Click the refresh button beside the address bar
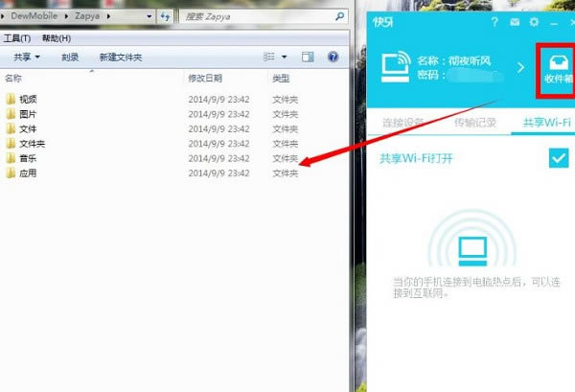Viewport: 575px width, 392px height. [165, 16]
